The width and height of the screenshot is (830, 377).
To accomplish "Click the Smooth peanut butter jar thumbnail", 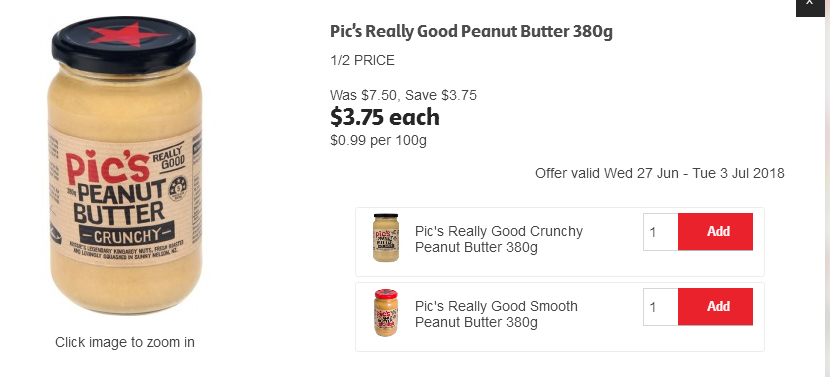I will point(386,312).
